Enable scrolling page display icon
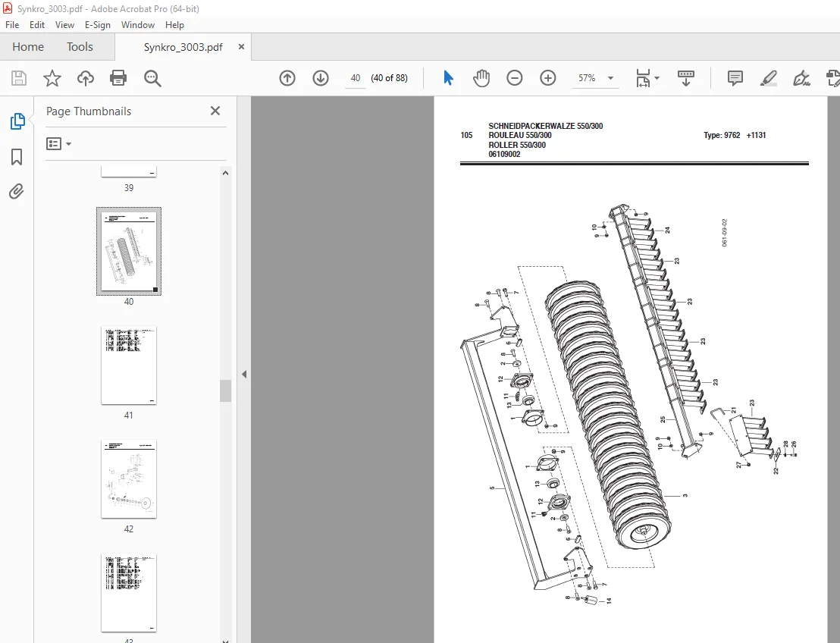The image size is (840, 643). click(x=685, y=78)
